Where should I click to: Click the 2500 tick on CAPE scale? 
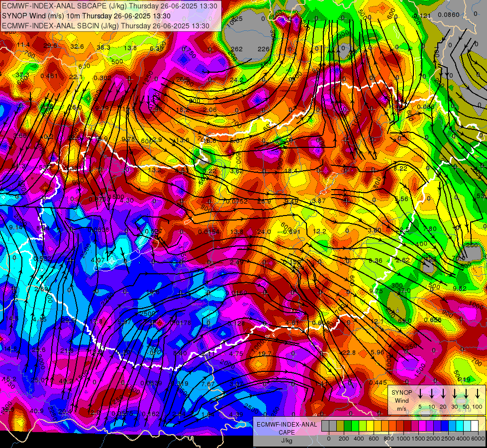pos(448,439)
